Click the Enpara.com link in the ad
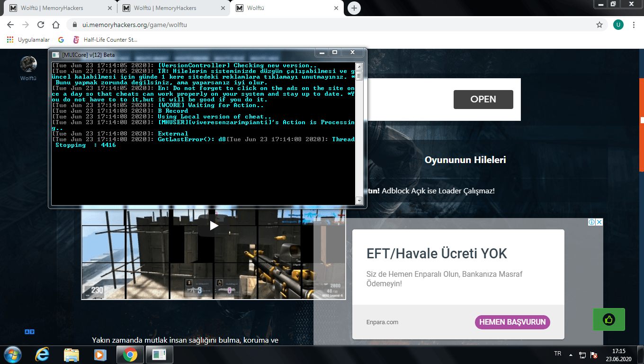This screenshot has height=364, width=644. tap(382, 322)
